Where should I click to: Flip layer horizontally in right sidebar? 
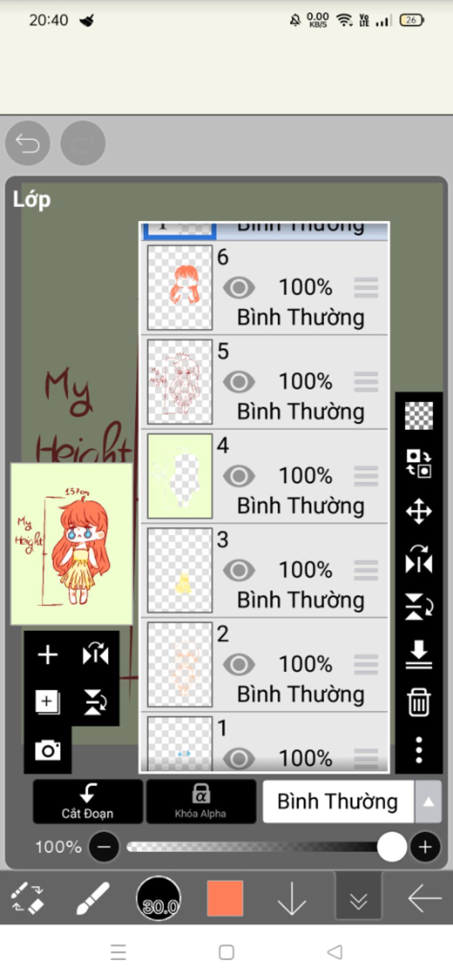418,559
